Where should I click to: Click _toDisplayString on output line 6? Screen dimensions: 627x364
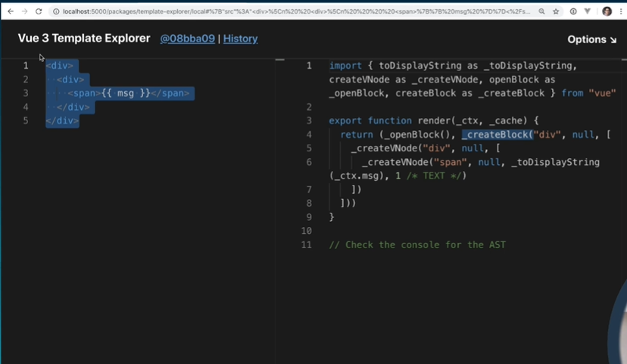555,162
